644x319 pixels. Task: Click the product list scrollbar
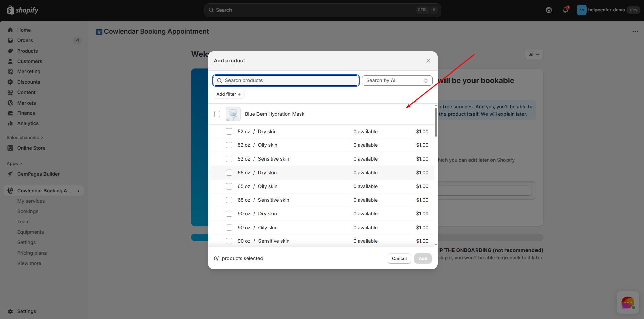click(x=436, y=122)
